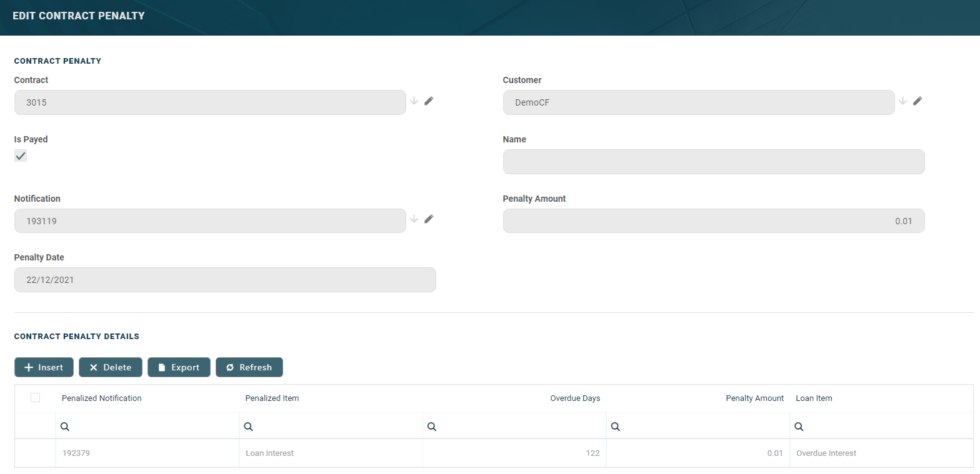The height and width of the screenshot is (474, 980).
Task: Click search icon under Penalized Item column
Action: click(248, 427)
